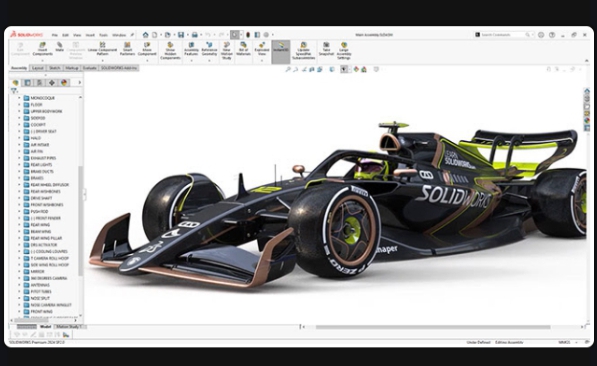Expand the MONOCOQUE tree node
The width and height of the screenshot is (597, 366).
point(19,98)
